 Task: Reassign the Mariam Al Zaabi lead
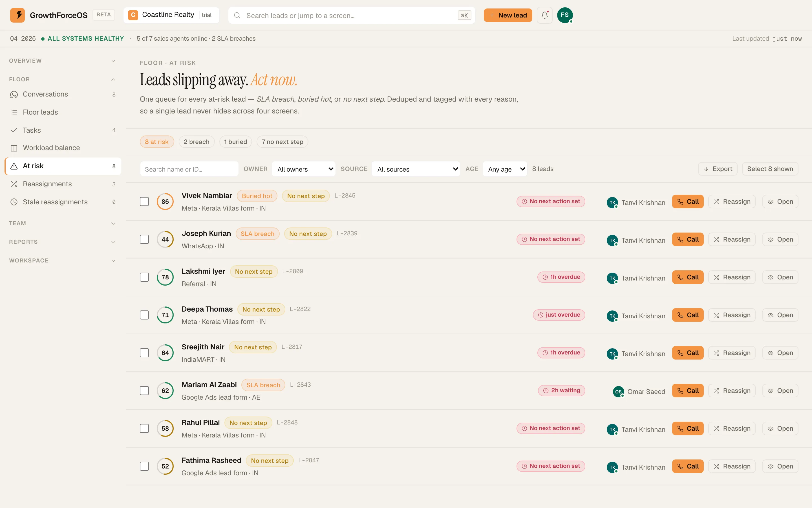point(732,391)
